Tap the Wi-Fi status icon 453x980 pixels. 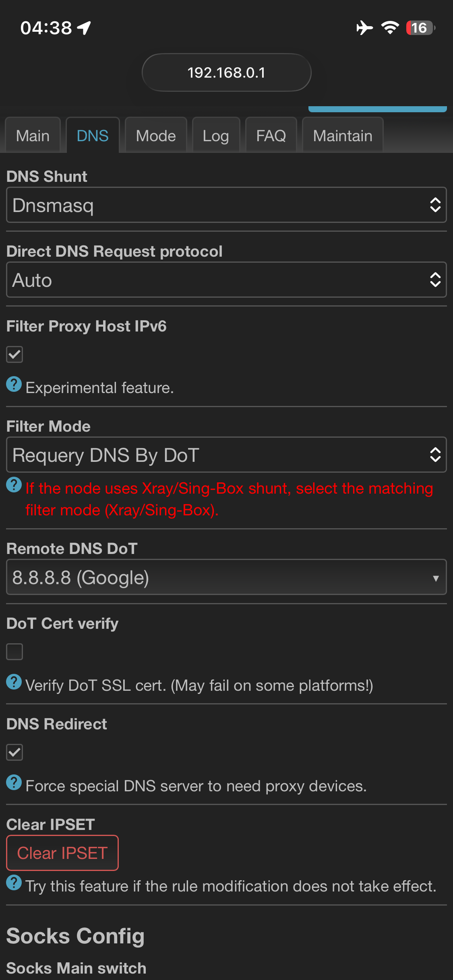tap(390, 28)
